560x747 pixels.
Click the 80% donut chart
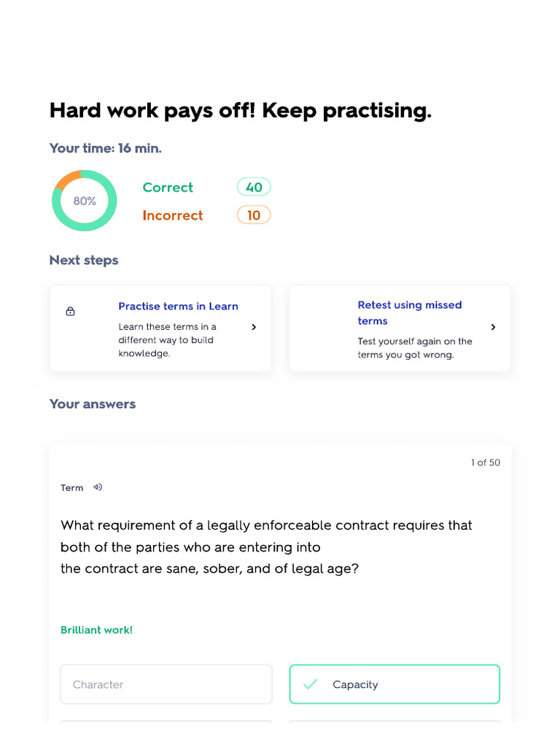pos(85,201)
